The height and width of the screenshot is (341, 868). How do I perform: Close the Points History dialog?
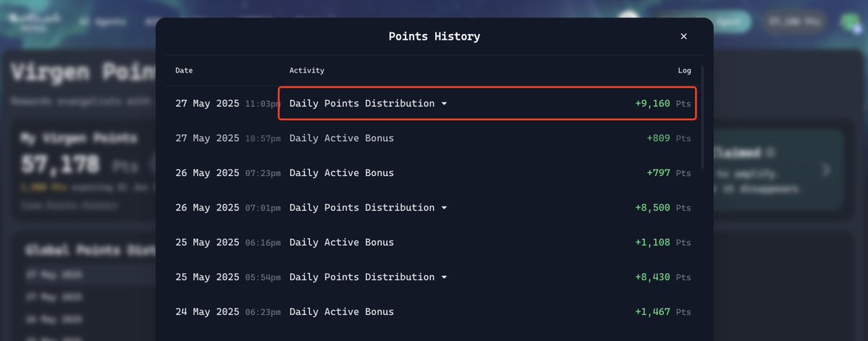point(683,36)
